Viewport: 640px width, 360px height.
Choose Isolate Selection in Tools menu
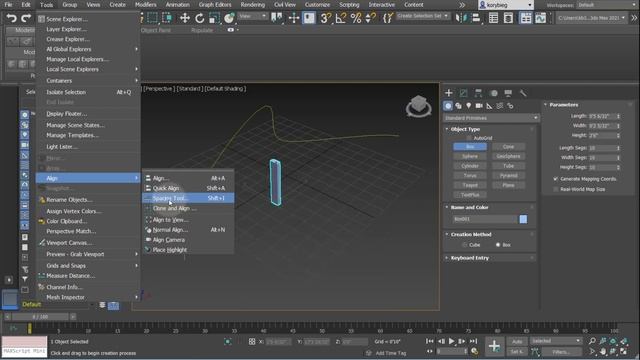point(88,92)
